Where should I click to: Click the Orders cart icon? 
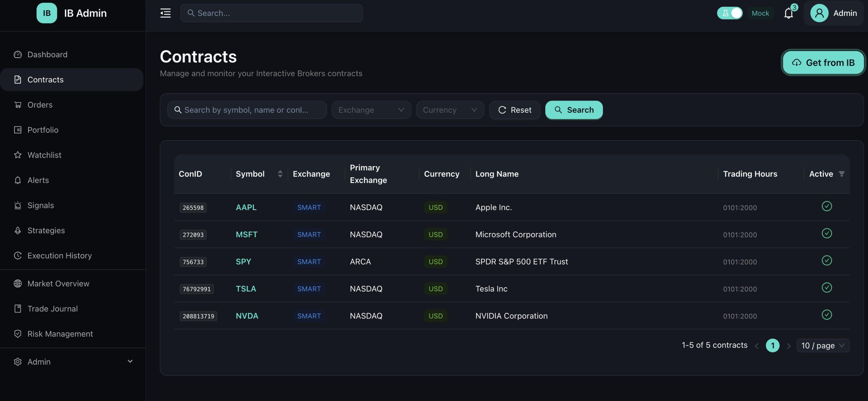click(18, 105)
